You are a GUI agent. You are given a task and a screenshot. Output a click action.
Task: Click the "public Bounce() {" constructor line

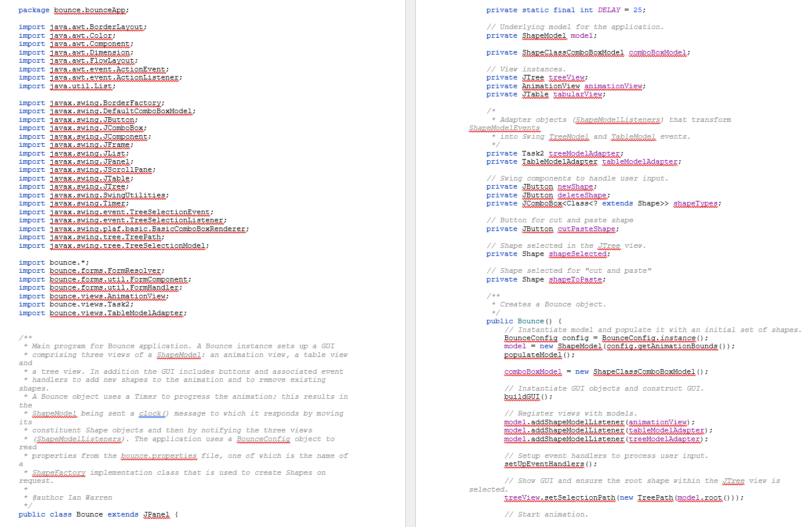524,321
